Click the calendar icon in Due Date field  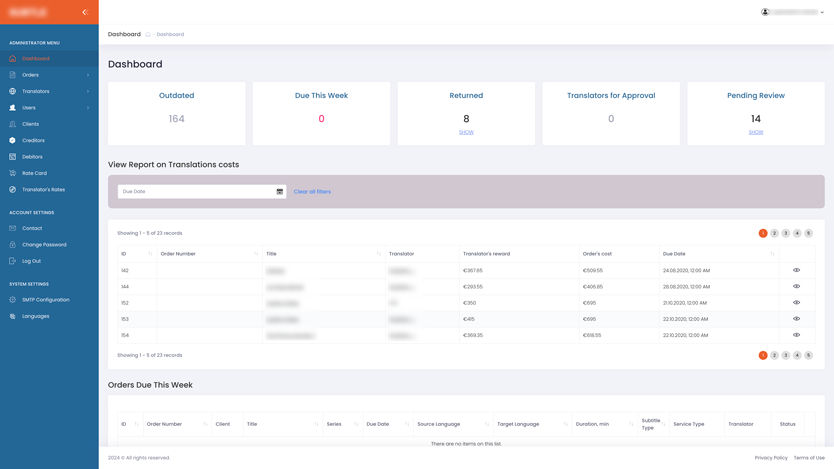[x=280, y=191]
